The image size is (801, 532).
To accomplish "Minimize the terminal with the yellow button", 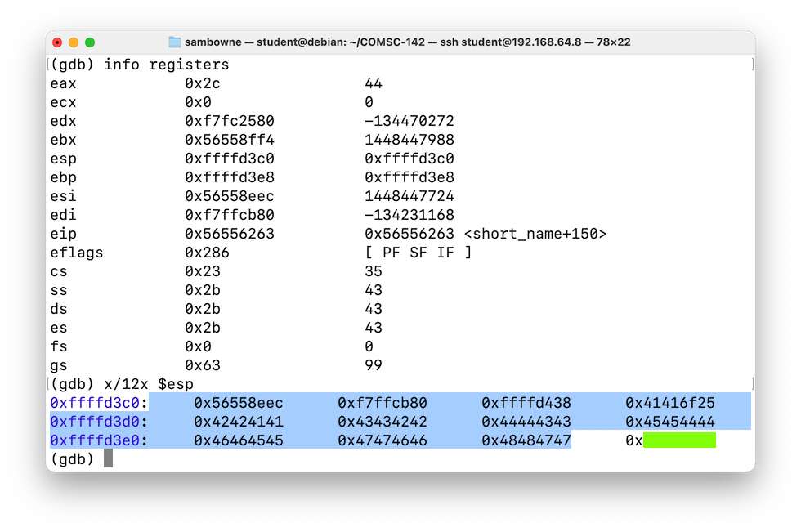I will [x=74, y=42].
